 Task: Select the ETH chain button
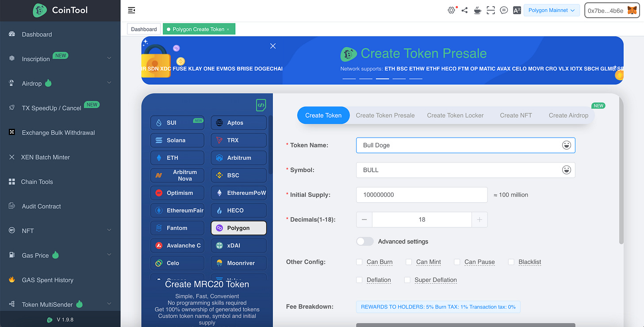[x=177, y=158]
